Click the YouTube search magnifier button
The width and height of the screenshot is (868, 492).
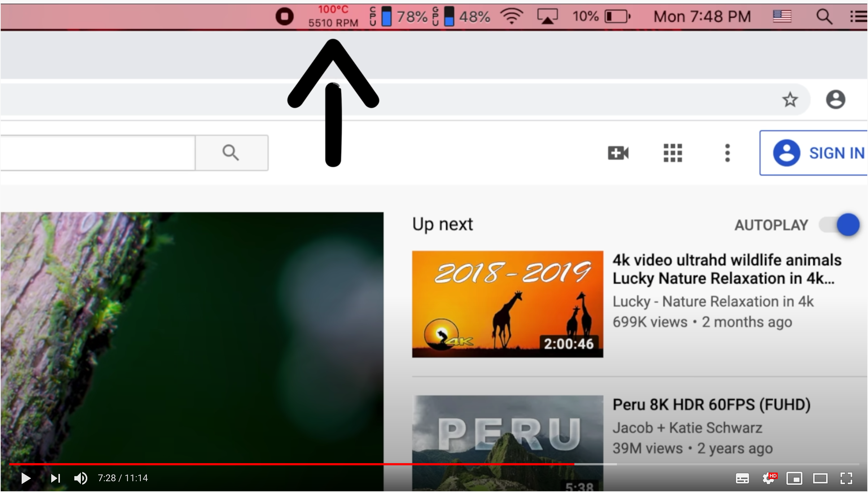click(231, 153)
